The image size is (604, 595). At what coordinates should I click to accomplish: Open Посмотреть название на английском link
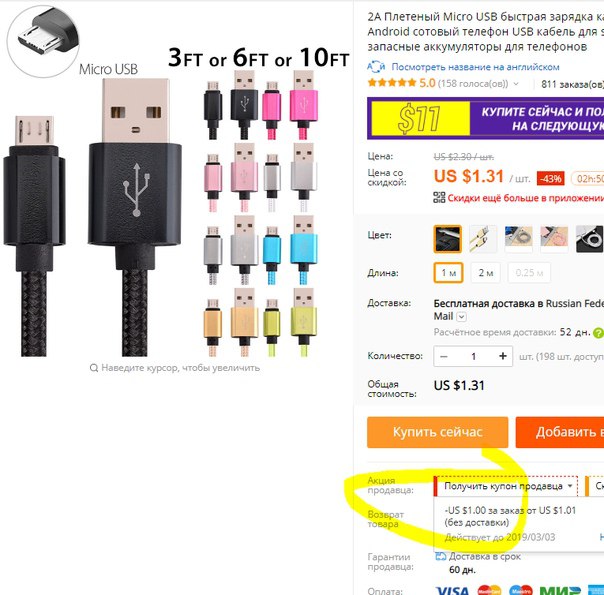475,67
